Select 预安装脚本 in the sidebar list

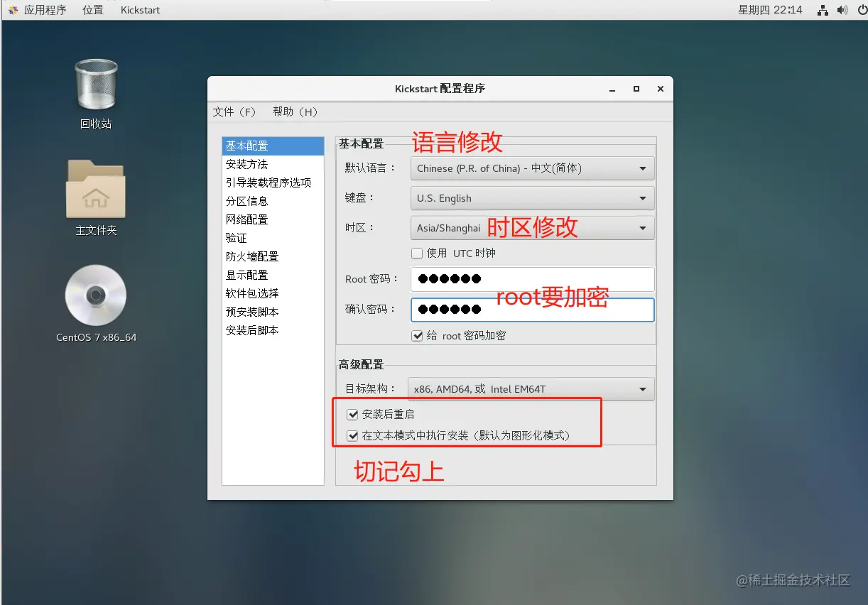point(273,312)
